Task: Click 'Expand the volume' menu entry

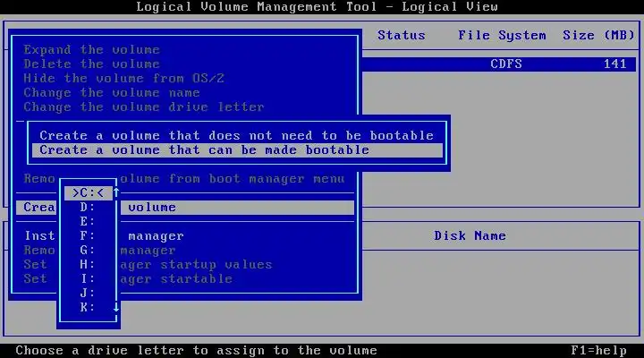Action: 91,50
